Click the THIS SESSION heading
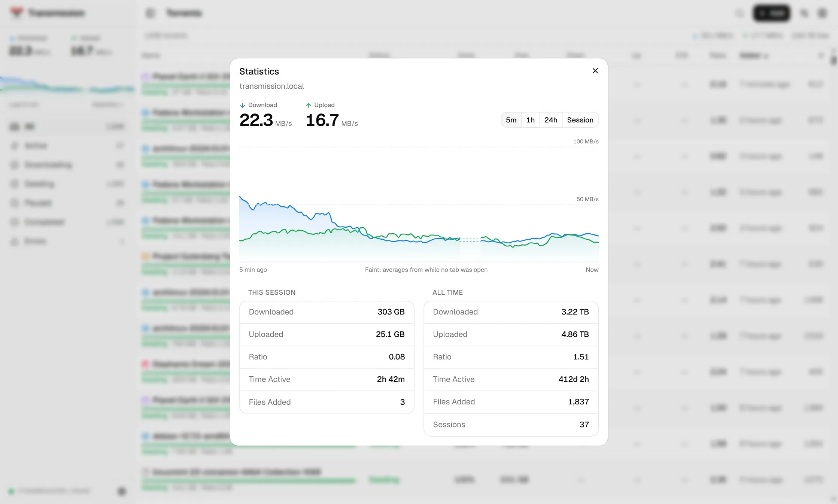 [x=272, y=292]
